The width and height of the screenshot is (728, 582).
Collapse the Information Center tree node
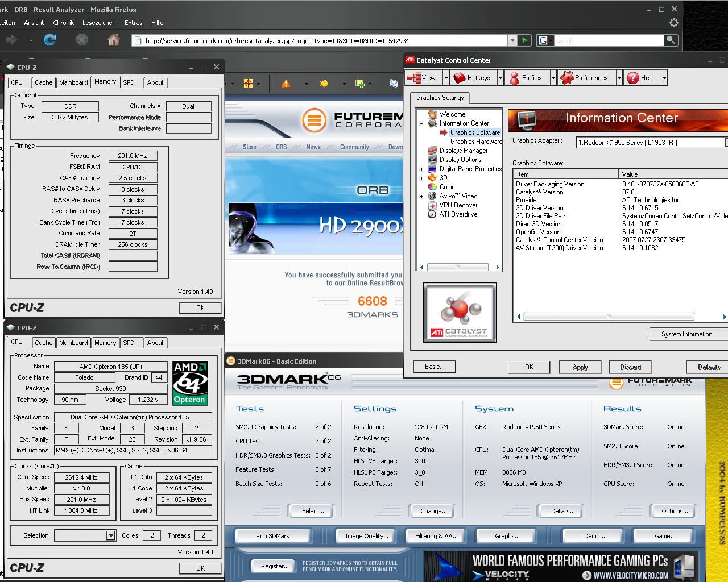point(421,123)
